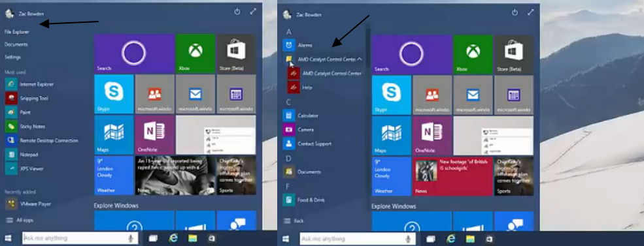Open the screenshot preview tile beside OneNote in Most used menu
Screen dimensions: 644x246
216,134
